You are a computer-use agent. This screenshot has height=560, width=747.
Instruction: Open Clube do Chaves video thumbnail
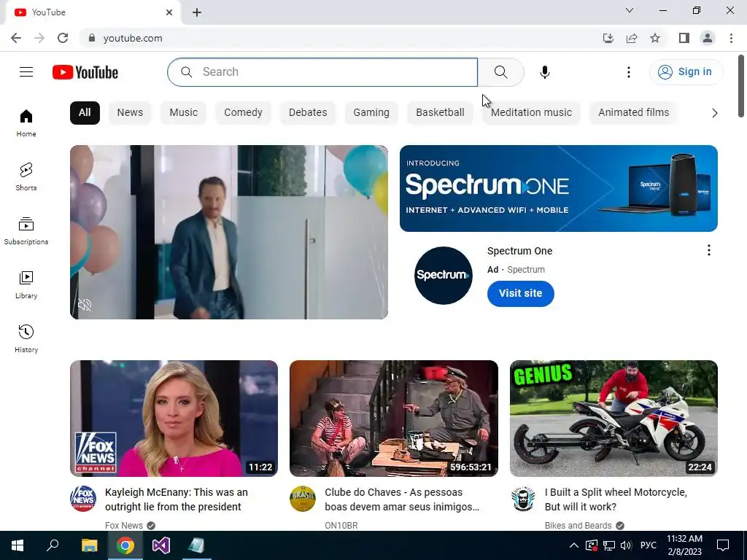[x=393, y=418]
